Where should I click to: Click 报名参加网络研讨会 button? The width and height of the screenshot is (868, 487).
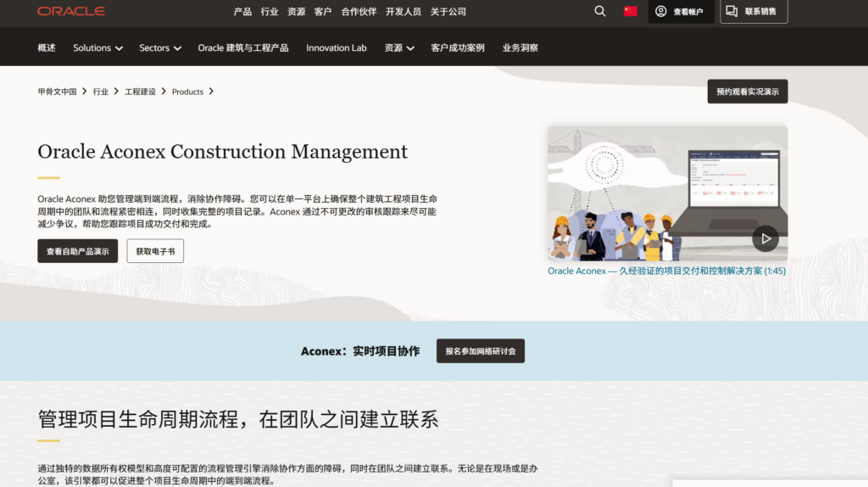click(481, 351)
